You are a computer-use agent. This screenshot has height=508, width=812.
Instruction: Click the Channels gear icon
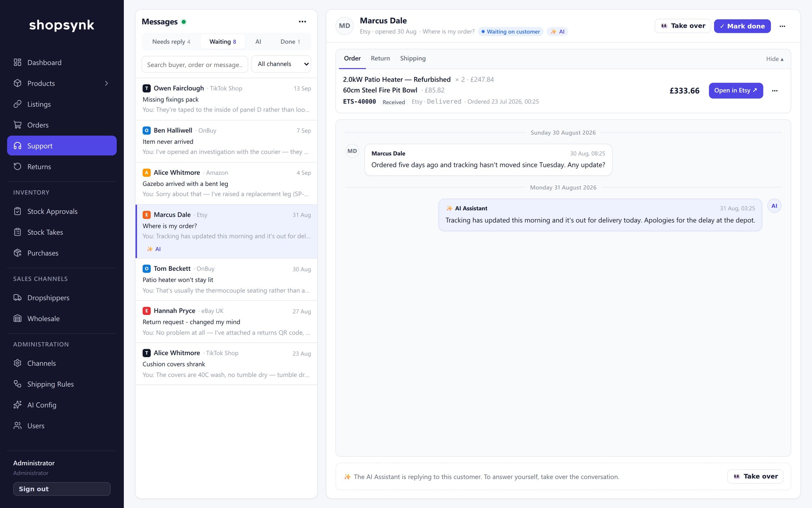pos(18,363)
